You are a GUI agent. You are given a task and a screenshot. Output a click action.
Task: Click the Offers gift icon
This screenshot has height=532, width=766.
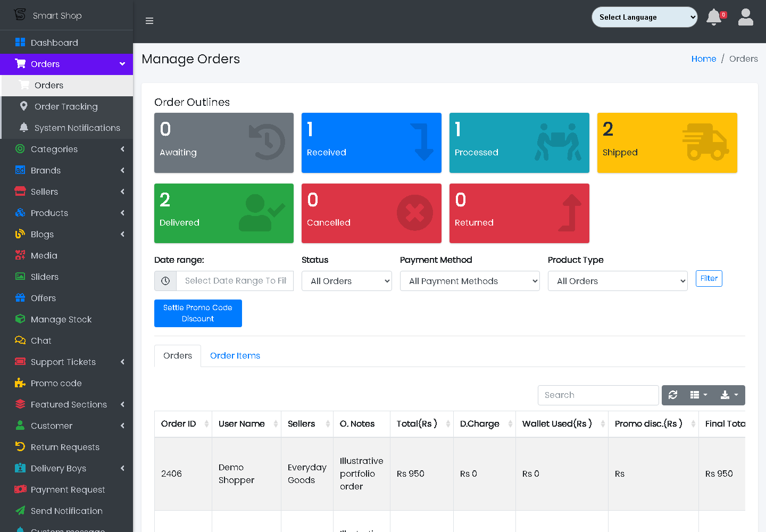point(20,298)
